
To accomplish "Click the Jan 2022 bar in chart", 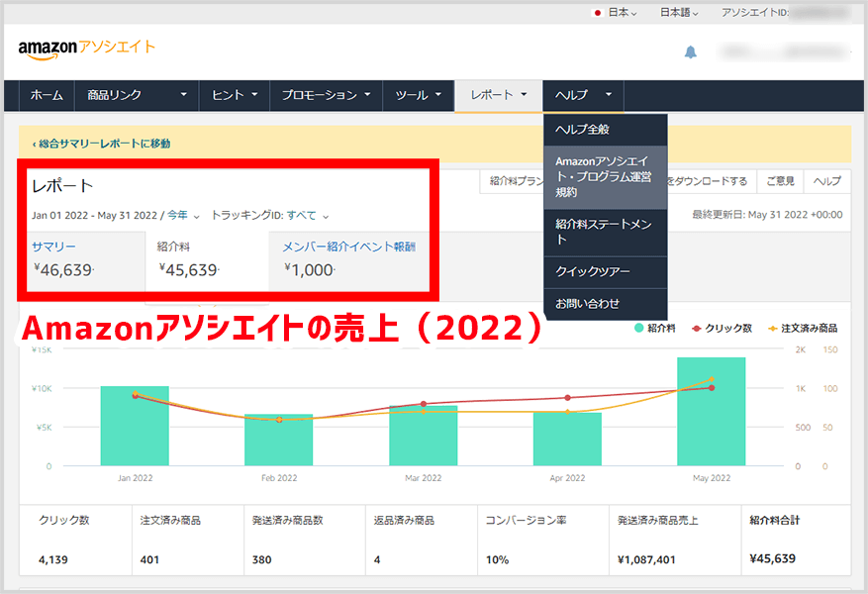I will pos(135,426).
